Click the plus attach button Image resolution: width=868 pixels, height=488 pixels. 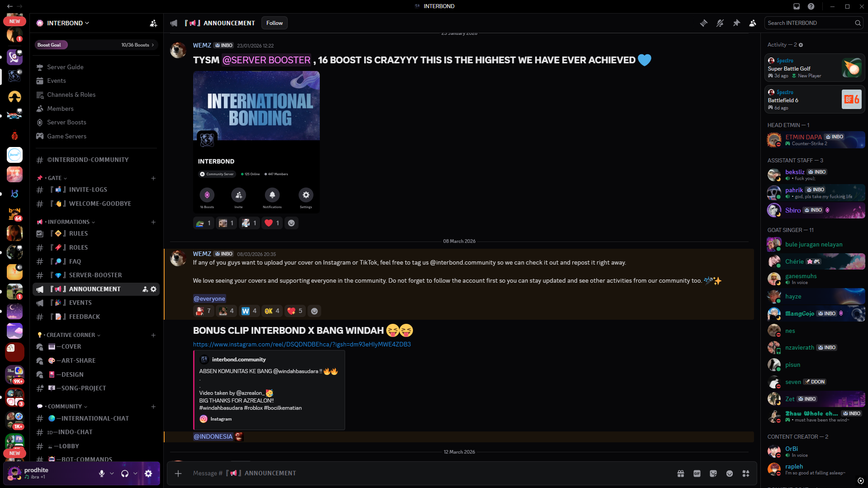[178, 473]
